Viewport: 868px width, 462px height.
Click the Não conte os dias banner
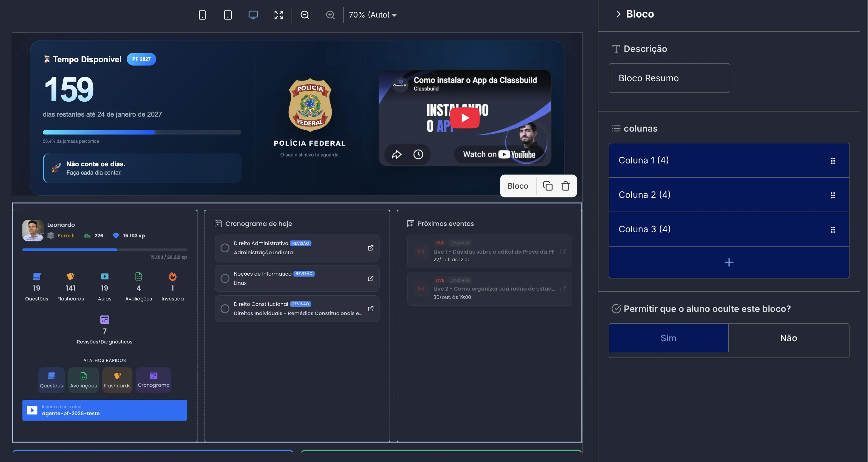coord(142,168)
